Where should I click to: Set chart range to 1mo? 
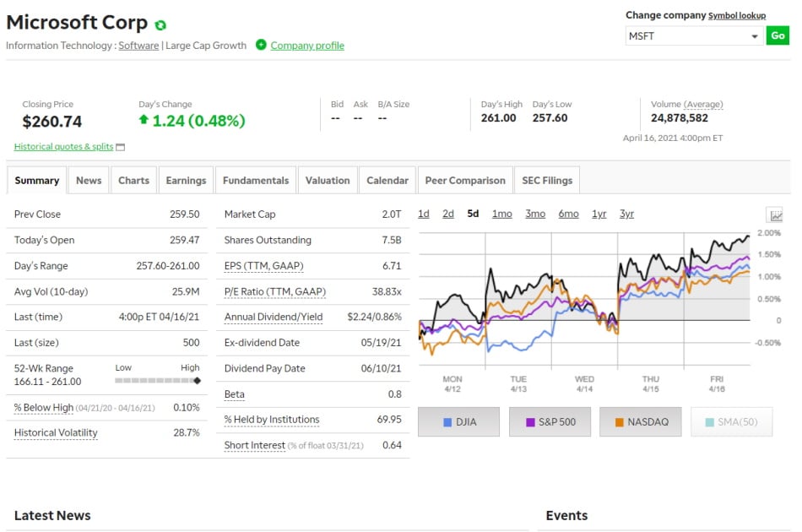[501, 214]
